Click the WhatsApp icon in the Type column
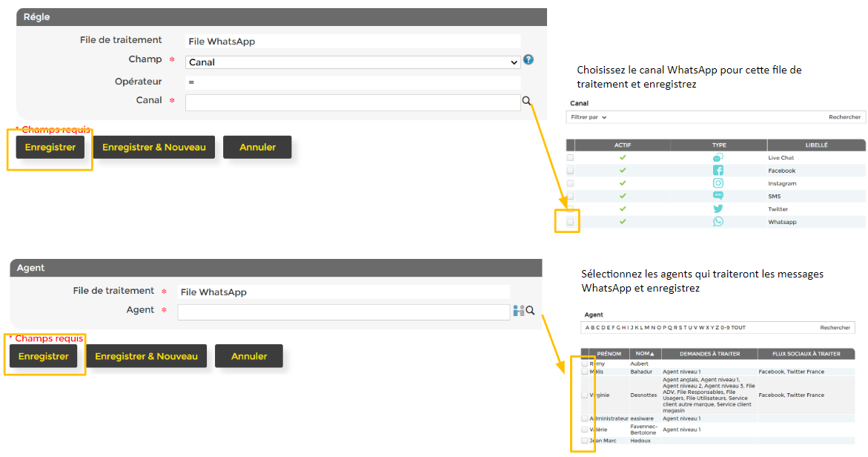 (718, 222)
